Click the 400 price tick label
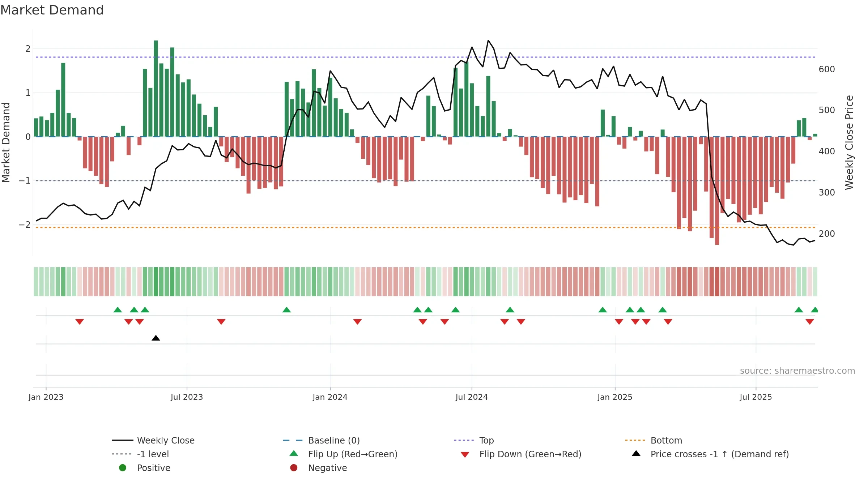Viewport: 868px width, 488px height. (827, 151)
